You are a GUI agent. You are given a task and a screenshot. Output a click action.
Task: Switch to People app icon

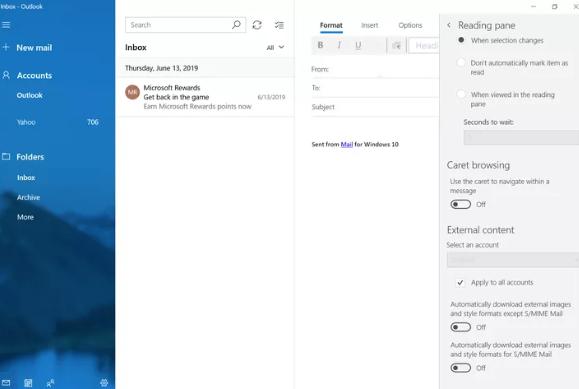point(50,383)
